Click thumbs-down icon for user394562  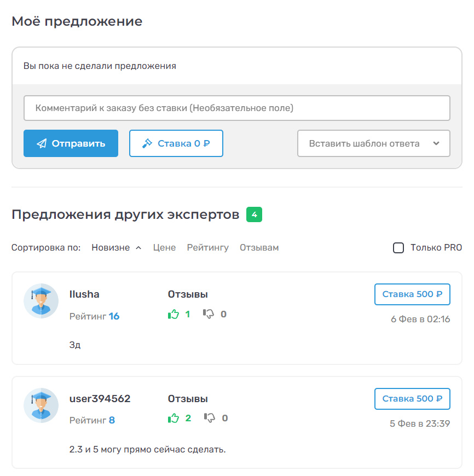click(x=209, y=419)
